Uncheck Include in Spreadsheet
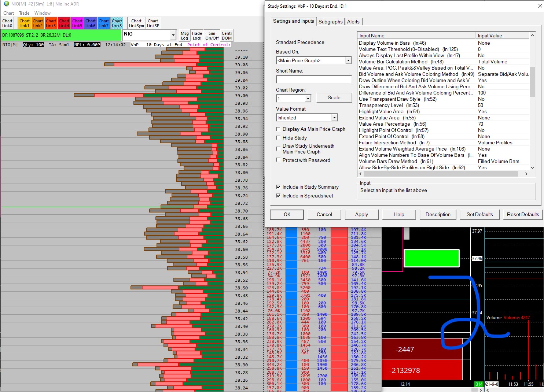 pos(278,196)
